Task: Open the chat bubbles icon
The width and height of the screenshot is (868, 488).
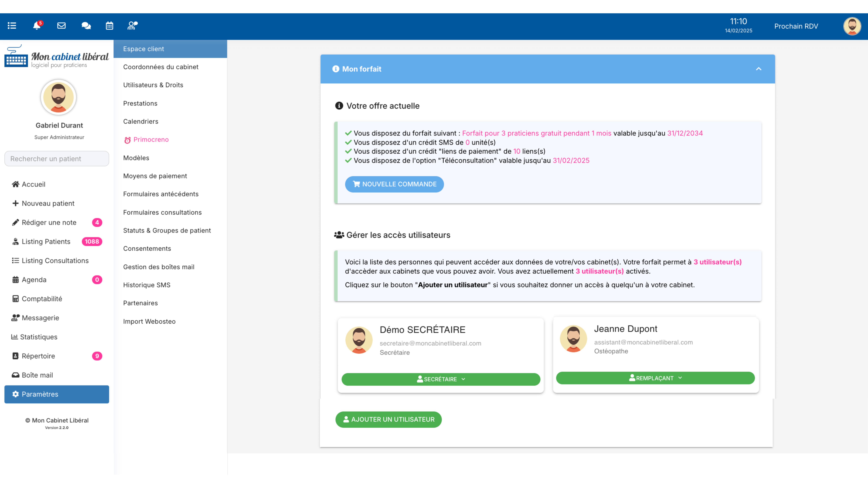Action: (86, 26)
